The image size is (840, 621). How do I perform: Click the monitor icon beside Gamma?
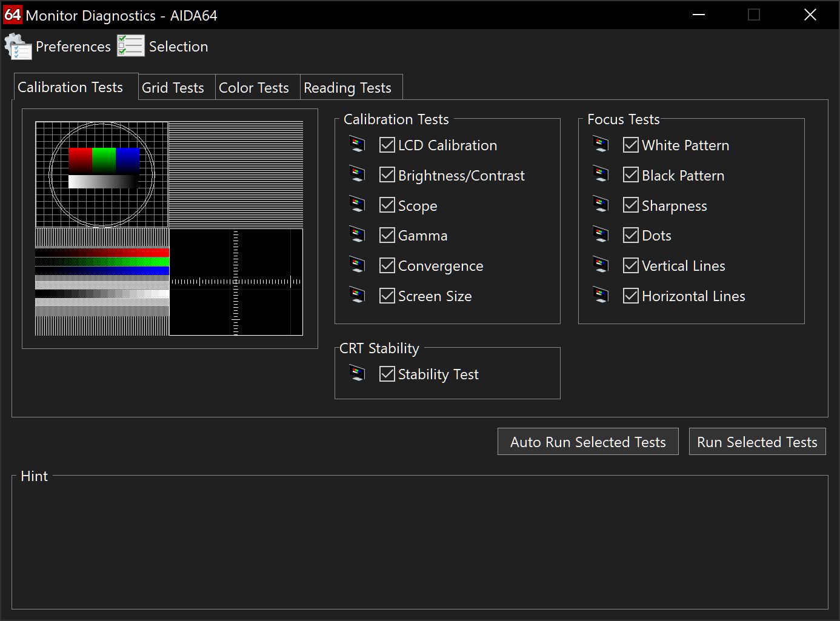point(357,235)
